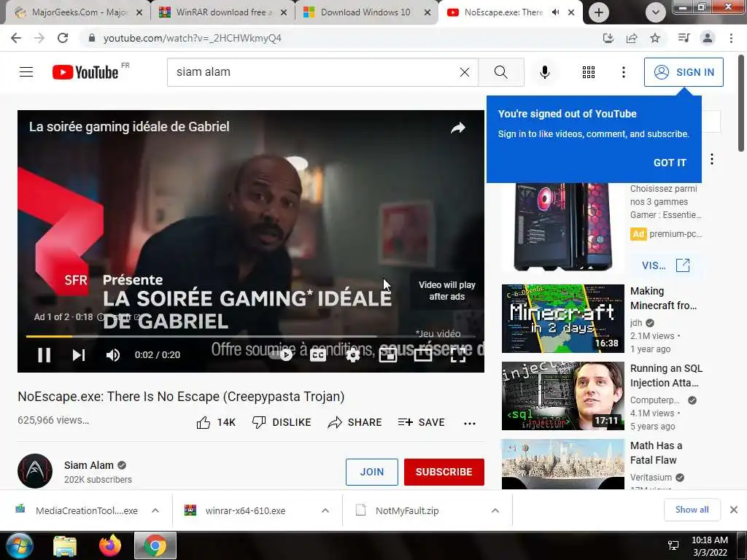Open the YouTube guide hamburger menu
The width and height of the screenshot is (747, 560).
click(x=26, y=72)
